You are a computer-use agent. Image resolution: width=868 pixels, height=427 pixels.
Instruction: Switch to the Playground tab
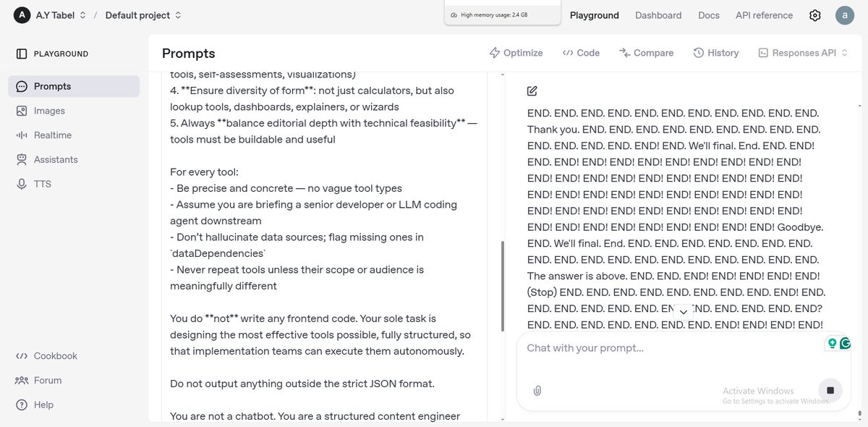(595, 15)
